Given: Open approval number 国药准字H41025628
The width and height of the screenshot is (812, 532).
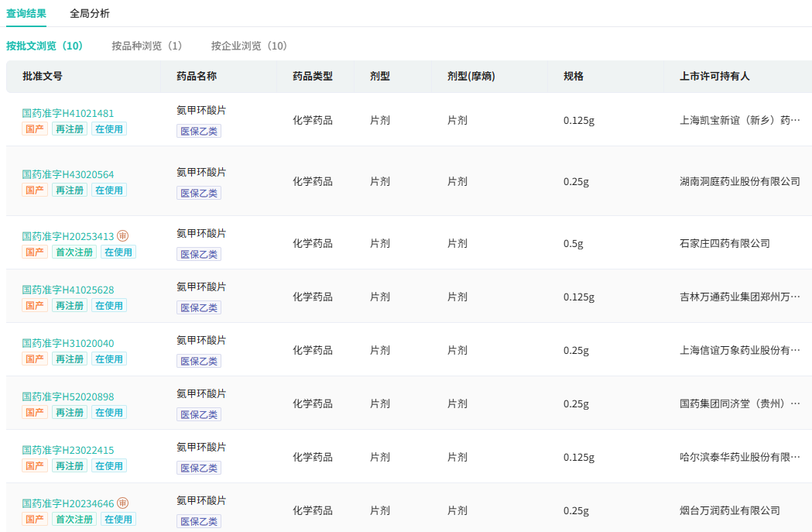Looking at the screenshot, I should tap(68, 290).
